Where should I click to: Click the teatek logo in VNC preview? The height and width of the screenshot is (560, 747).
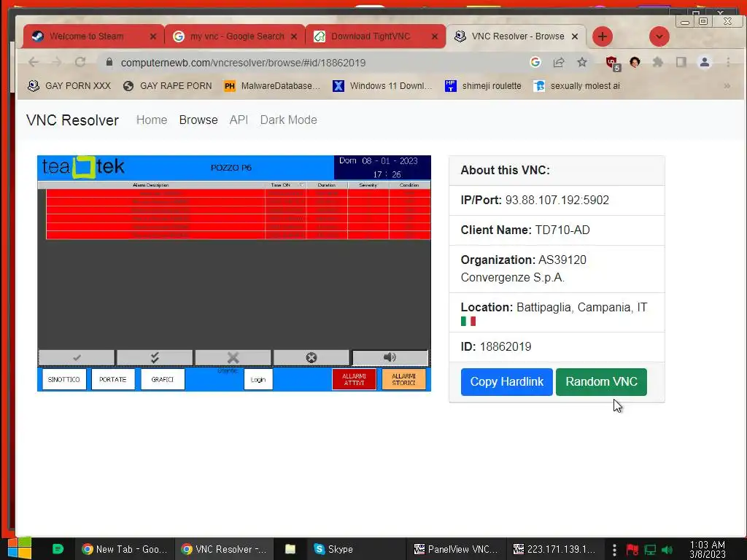point(83,167)
